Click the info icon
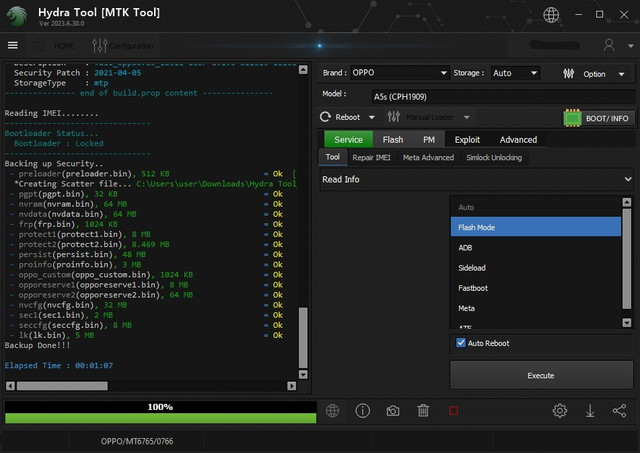Image resolution: width=640 pixels, height=453 pixels. [362, 411]
